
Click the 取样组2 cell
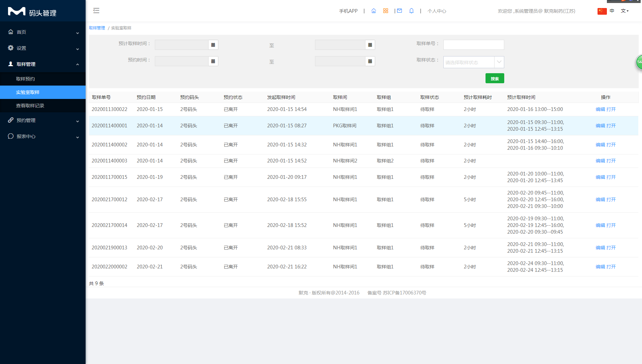click(x=385, y=161)
